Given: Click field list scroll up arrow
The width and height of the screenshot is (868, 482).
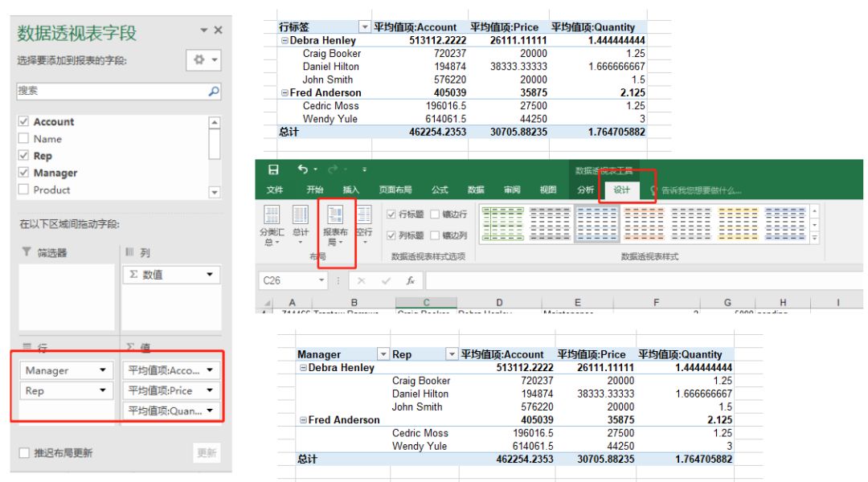Looking at the screenshot, I should point(215,122).
